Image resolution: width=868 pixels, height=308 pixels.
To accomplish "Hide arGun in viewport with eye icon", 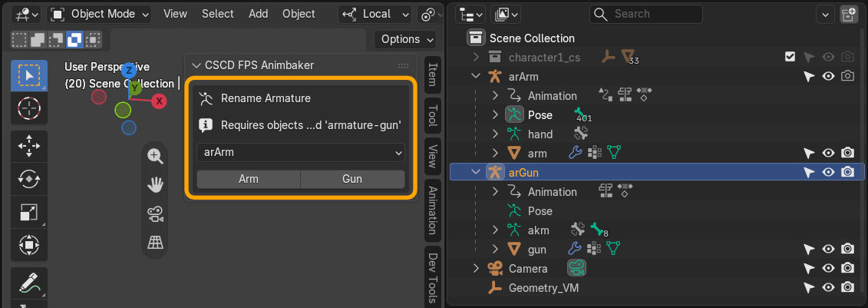I will tap(828, 172).
